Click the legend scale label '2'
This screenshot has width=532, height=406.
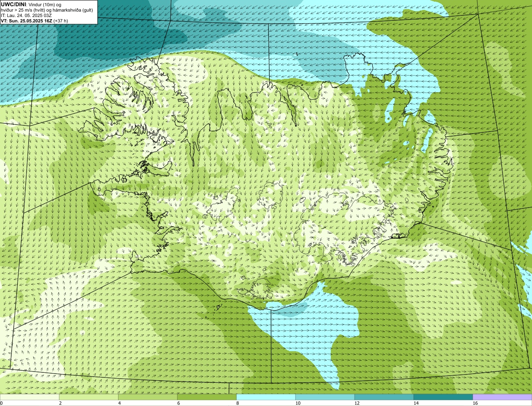coord(60,403)
